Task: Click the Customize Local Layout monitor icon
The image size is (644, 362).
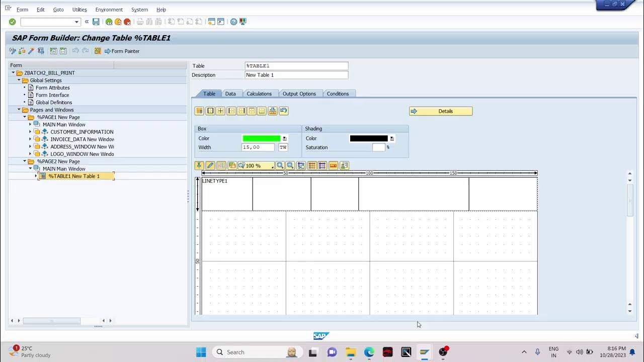Action: 243,22
